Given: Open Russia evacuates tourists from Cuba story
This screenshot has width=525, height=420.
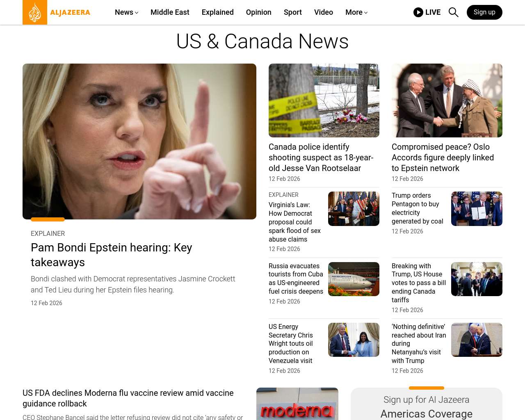Looking at the screenshot, I should [296, 278].
